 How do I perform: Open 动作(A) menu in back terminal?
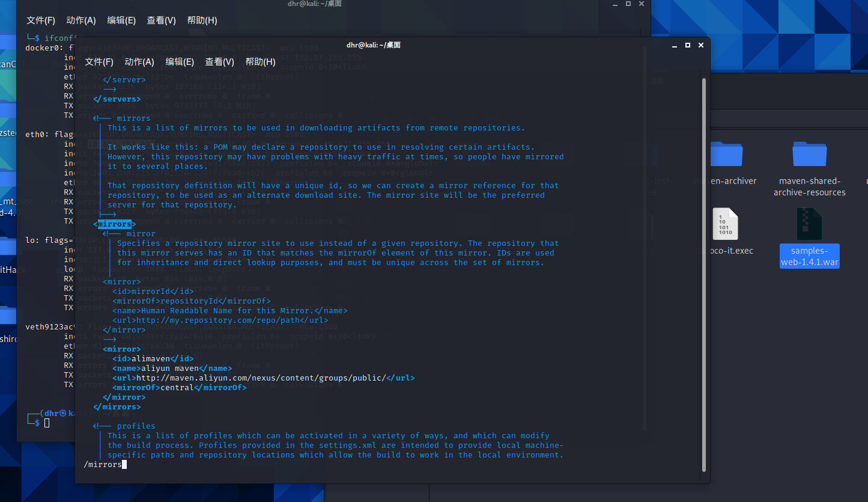pos(81,20)
